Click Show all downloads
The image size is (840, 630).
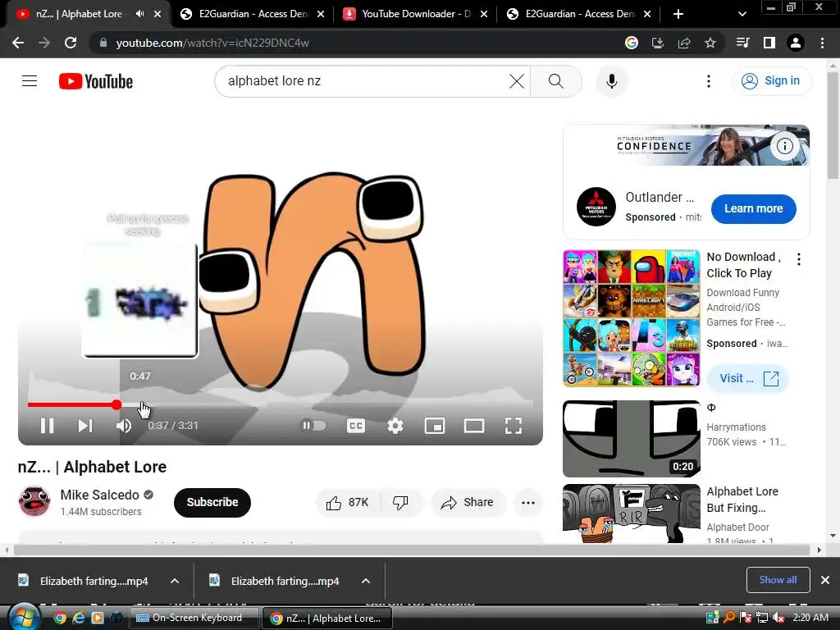[778, 580]
